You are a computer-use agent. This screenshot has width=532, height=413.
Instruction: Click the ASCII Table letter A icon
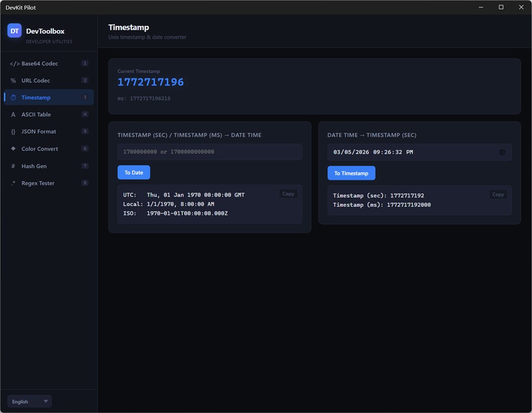click(13, 114)
